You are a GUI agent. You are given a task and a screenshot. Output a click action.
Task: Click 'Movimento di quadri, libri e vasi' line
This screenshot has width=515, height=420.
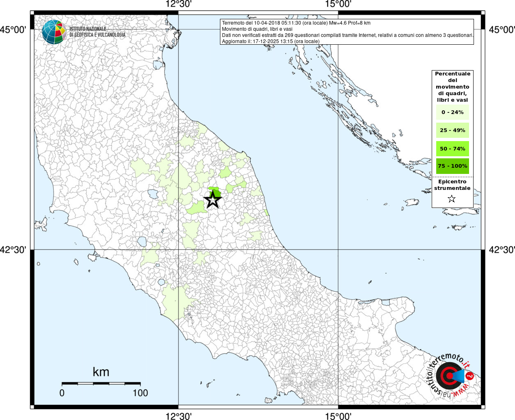(x=257, y=29)
